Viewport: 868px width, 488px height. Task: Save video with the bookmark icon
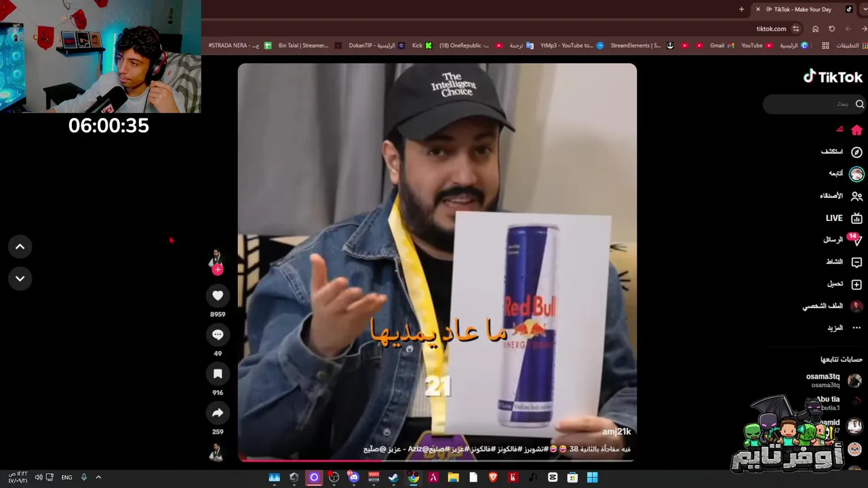point(218,374)
